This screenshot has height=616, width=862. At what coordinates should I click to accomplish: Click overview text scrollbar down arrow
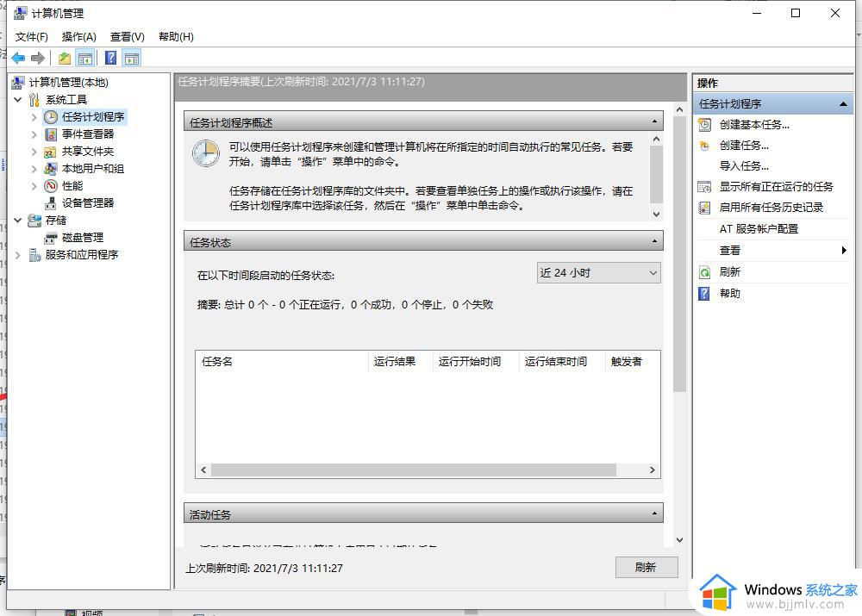(656, 215)
